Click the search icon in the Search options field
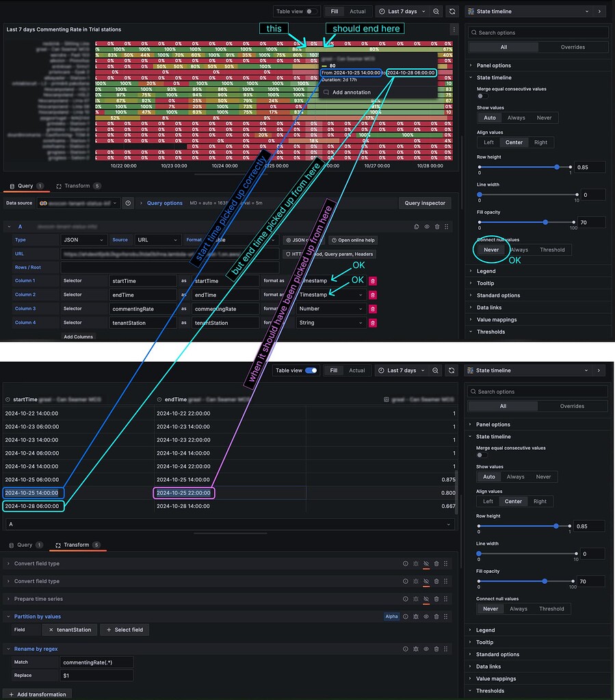 [x=475, y=32]
